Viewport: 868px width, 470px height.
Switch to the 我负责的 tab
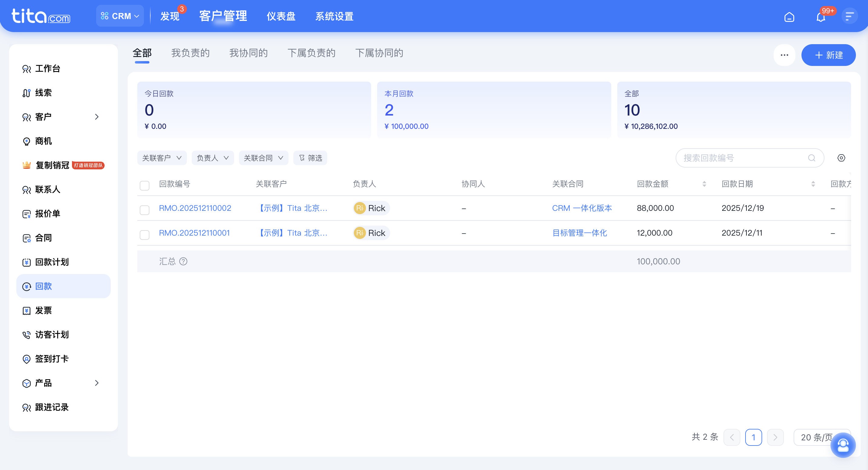click(x=190, y=53)
